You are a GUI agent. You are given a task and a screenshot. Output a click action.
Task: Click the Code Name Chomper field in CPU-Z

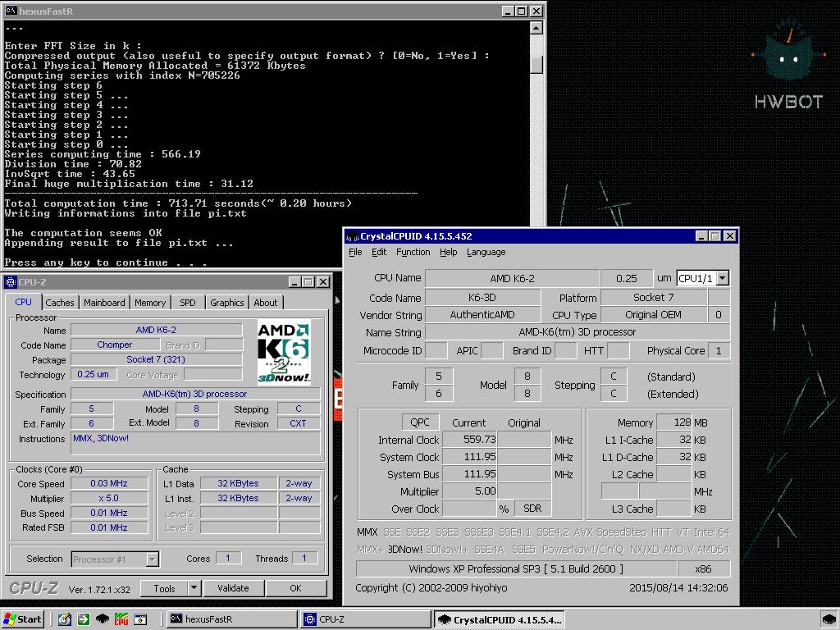(x=115, y=345)
